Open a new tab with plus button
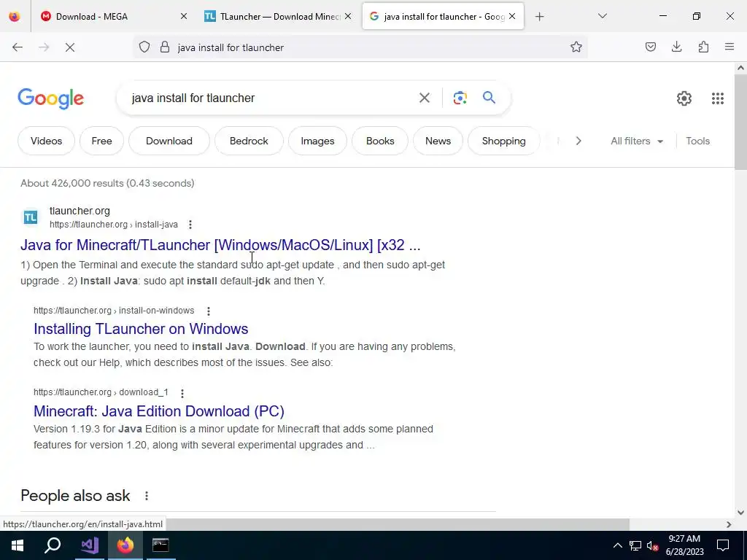 pos(539,17)
